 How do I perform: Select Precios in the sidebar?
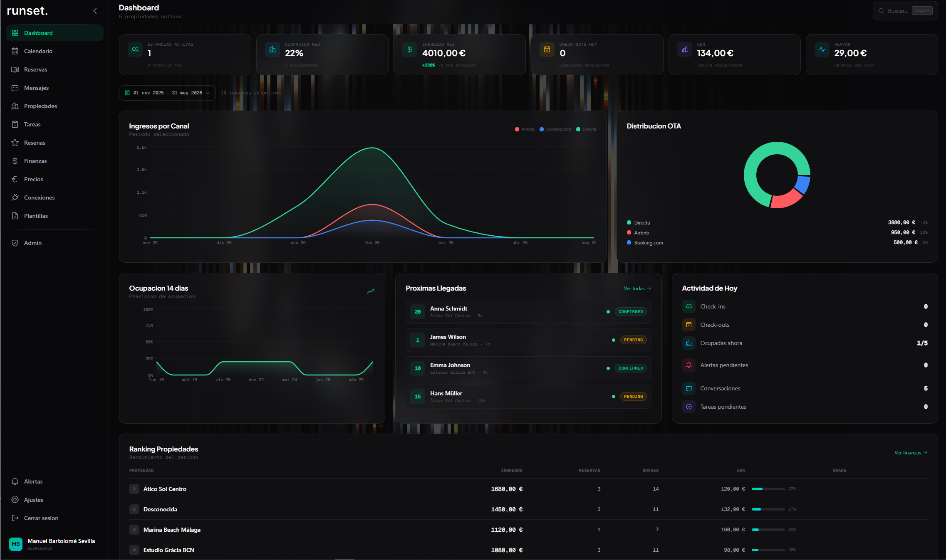[33, 179]
